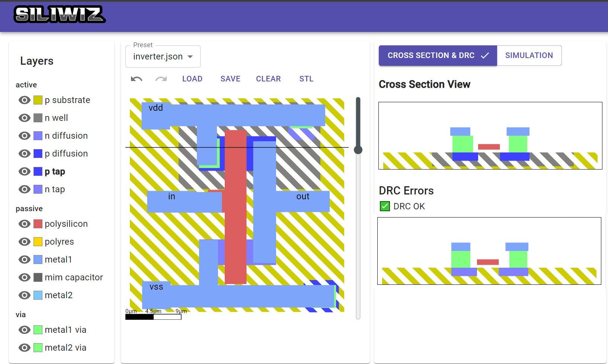
Task: Click the out metal trace in layout
Action: (x=303, y=196)
